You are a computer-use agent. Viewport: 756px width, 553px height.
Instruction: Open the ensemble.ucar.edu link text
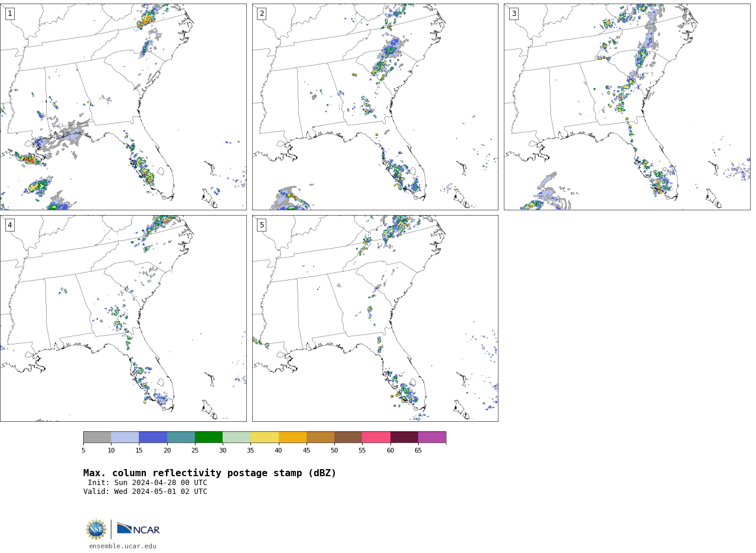123,547
